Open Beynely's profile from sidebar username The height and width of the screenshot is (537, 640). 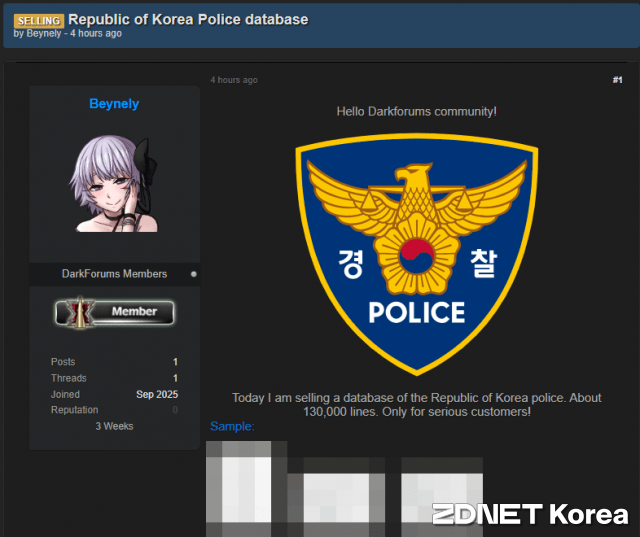pyautogui.click(x=114, y=104)
